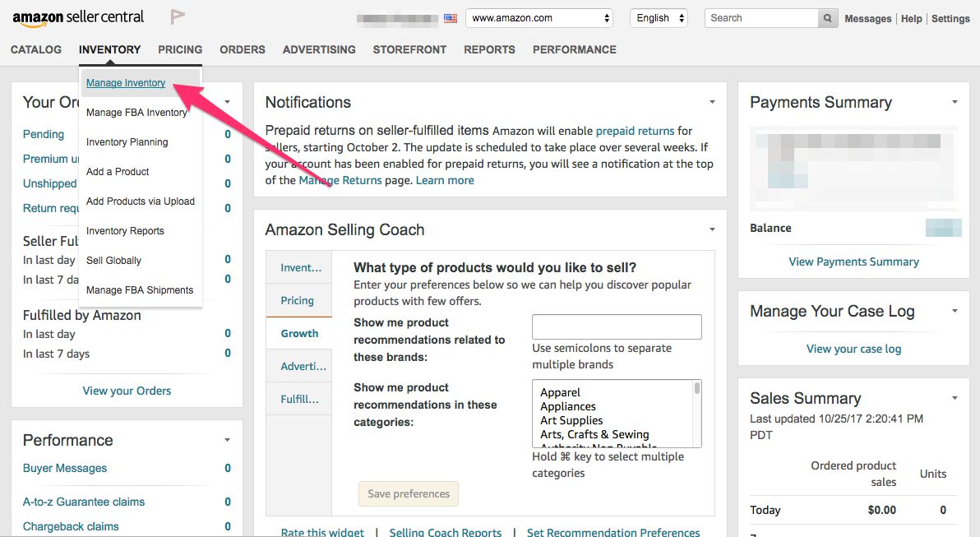Screen dimensions: 980x537
Task: Open Settings in the header
Action: tap(950, 19)
